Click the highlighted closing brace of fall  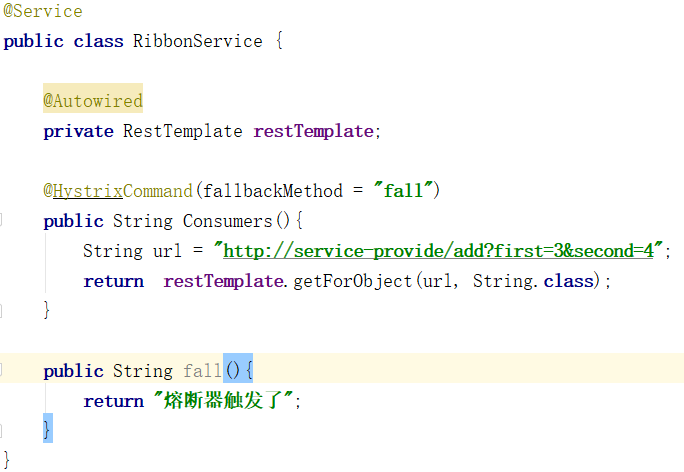(x=47, y=429)
